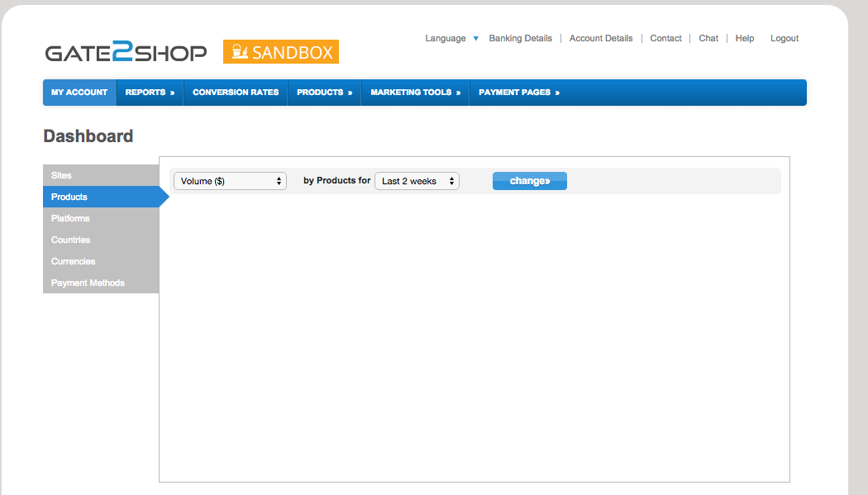Viewport: 868px width, 495px height.
Task: Select the My Account tab
Action: pos(79,93)
